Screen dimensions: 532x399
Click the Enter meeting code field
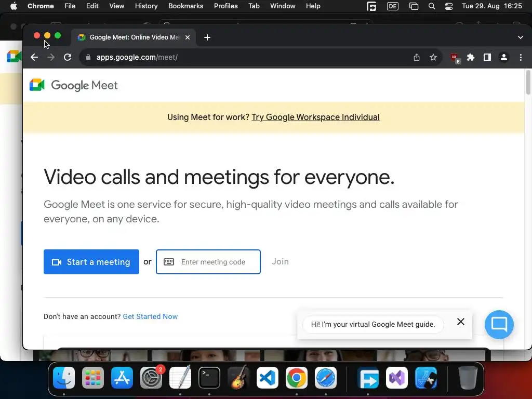tap(208, 262)
